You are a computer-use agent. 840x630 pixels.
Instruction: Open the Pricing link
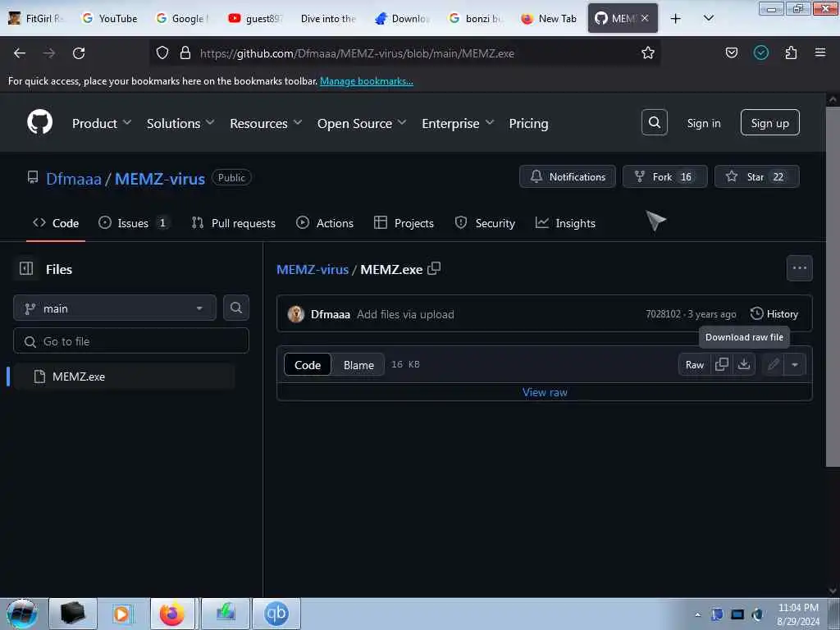(528, 123)
